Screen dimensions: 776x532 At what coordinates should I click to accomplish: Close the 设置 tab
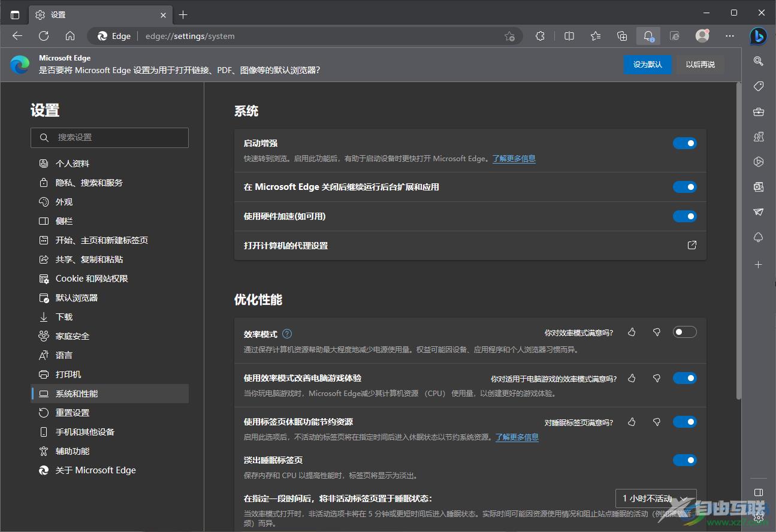(164, 14)
